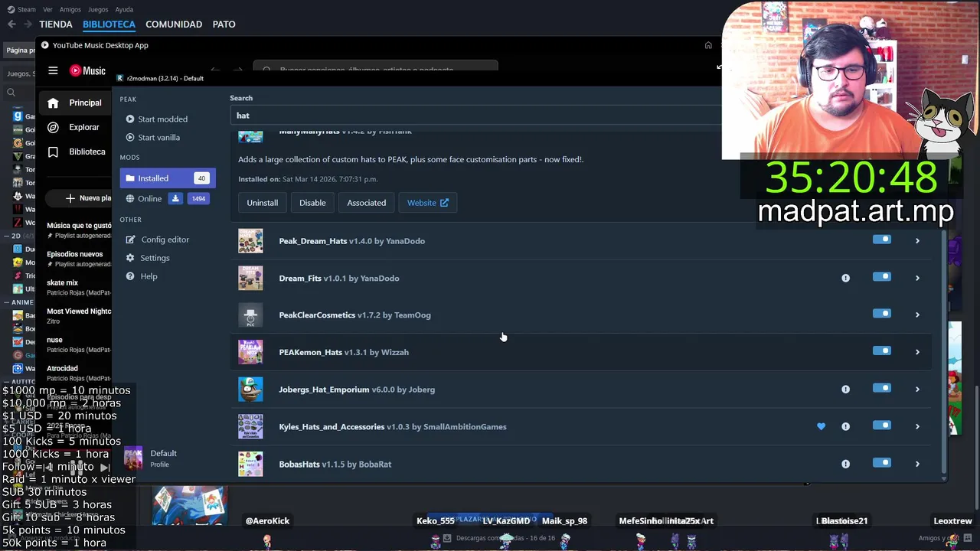The width and height of the screenshot is (980, 551).
Task: Click the YouTube Music logo
Action: pos(87,70)
